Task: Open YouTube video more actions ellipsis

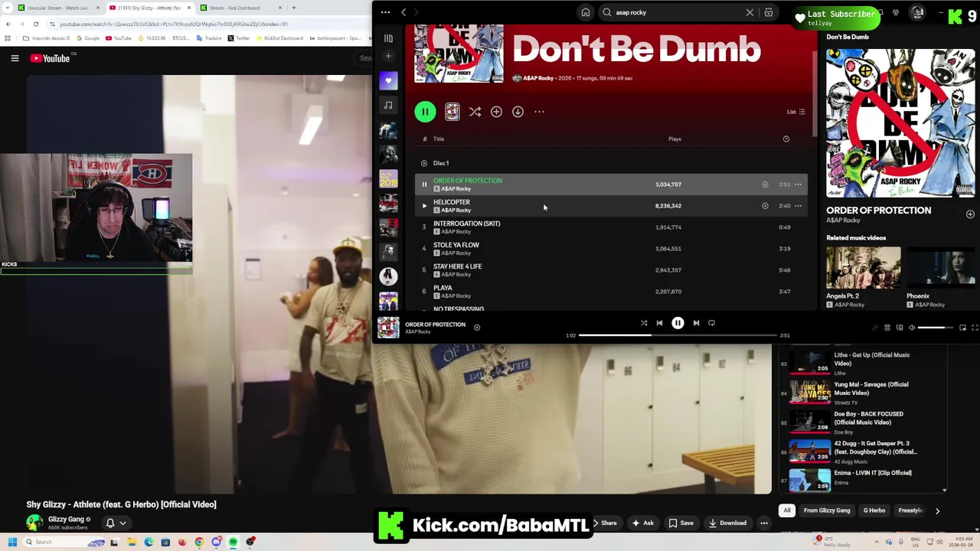Action: (x=763, y=523)
